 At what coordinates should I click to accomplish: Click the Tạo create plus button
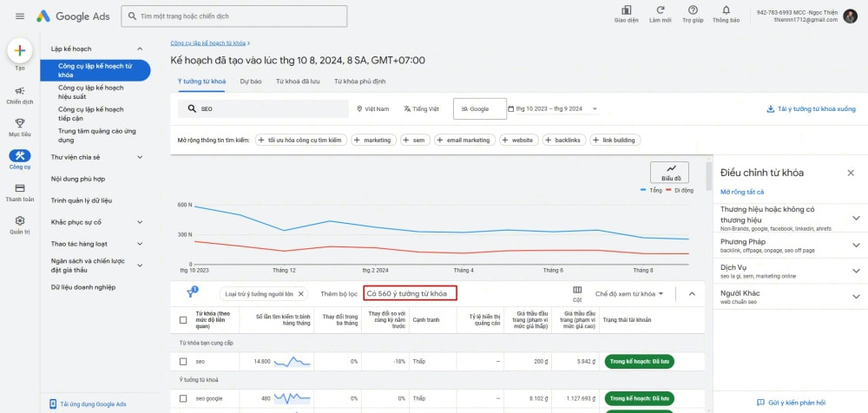(20, 50)
